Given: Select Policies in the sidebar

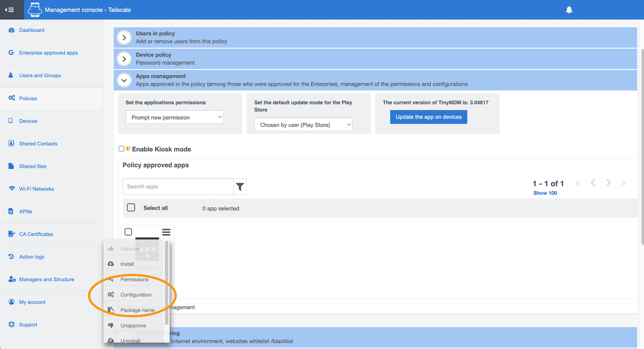Looking at the screenshot, I should click(x=28, y=98).
